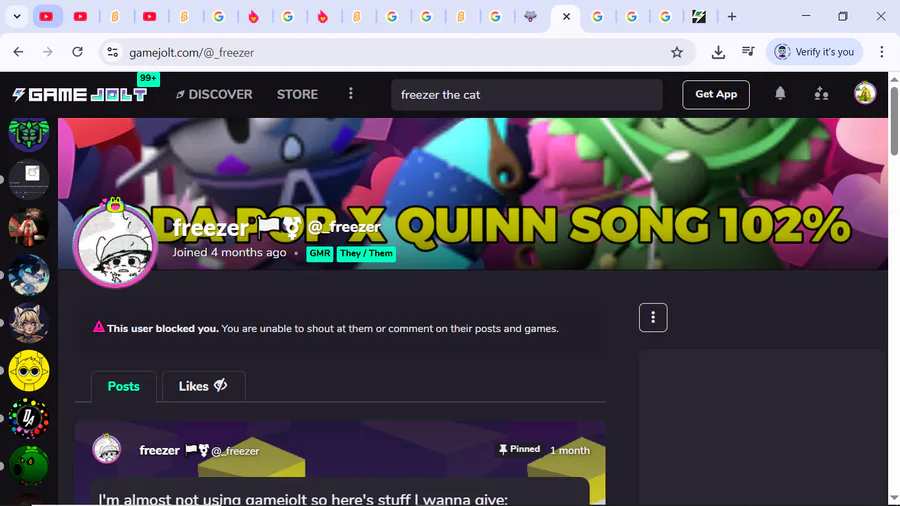The height and width of the screenshot is (506, 900).
Task: Go back to the previous page
Action: (x=18, y=52)
